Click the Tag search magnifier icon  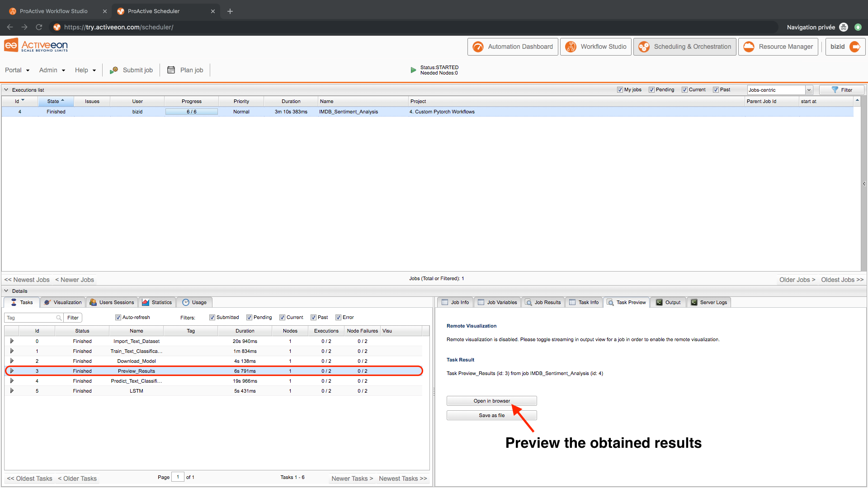[59, 318]
